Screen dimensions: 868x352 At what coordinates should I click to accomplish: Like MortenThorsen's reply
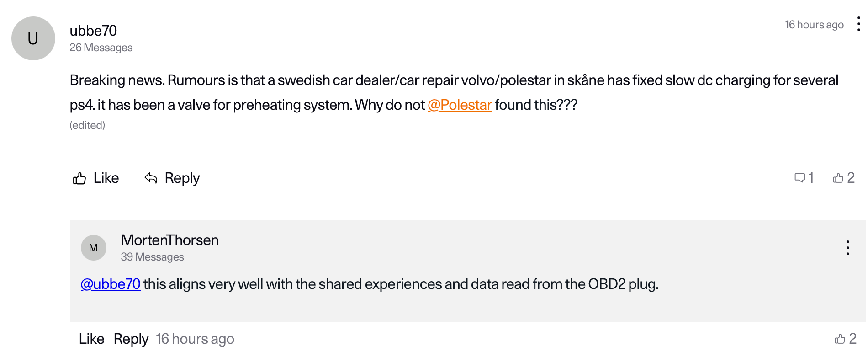tap(91, 339)
